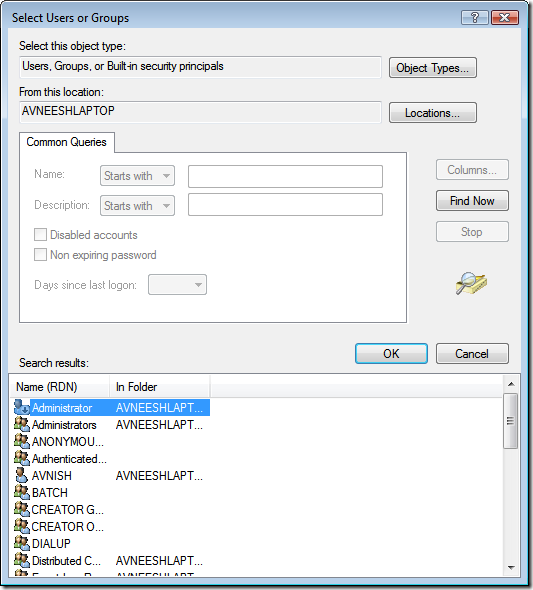The width and height of the screenshot is (533, 590).
Task: Select the Common Queries tab
Action: pyautogui.click(x=67, y=142)
